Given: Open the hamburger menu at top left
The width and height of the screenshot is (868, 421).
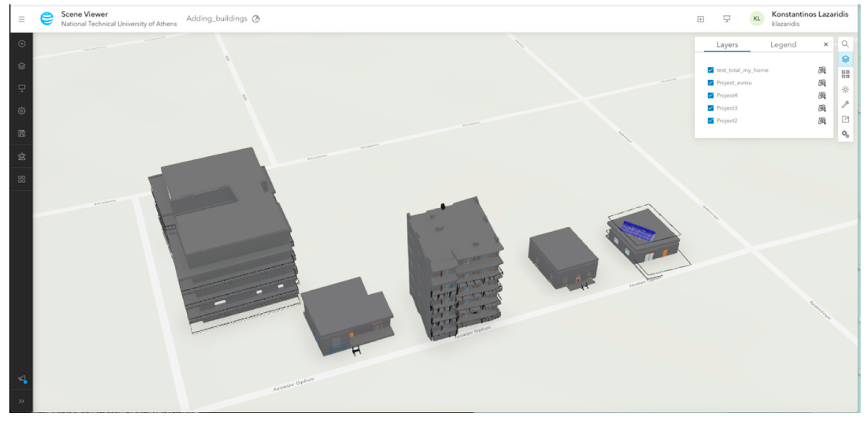Looking at the screenshot, I should click(21, 19).
